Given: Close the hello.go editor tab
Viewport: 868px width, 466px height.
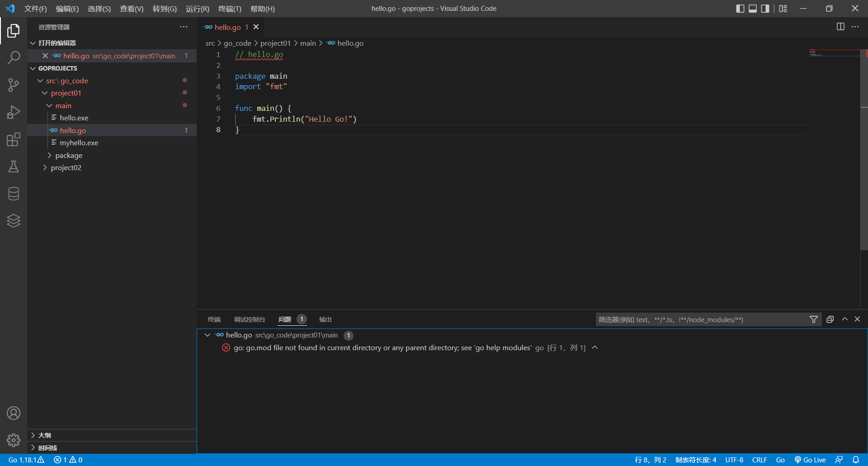Looking at the screenshot, I should click(256, 27).
